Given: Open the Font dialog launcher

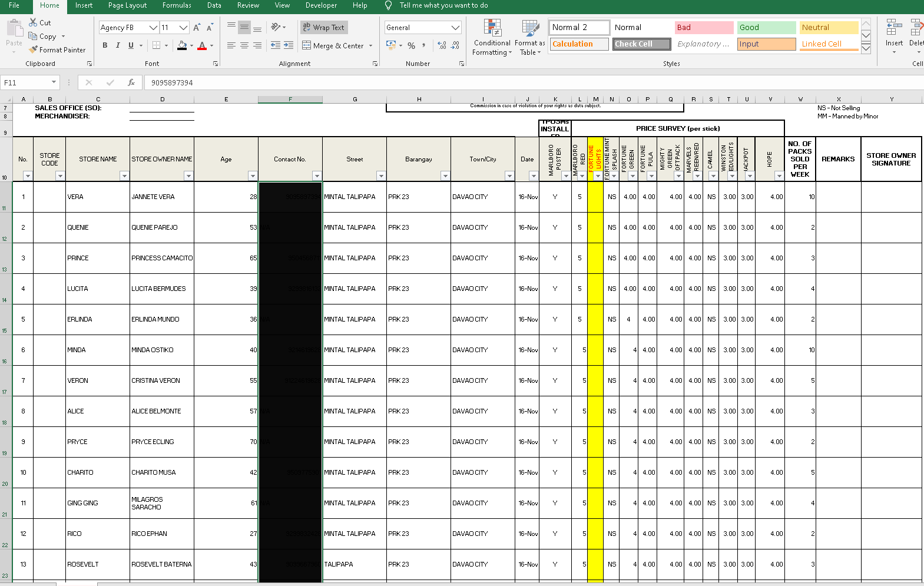Looking at the screenshot, I should click(x=216, y=64).
